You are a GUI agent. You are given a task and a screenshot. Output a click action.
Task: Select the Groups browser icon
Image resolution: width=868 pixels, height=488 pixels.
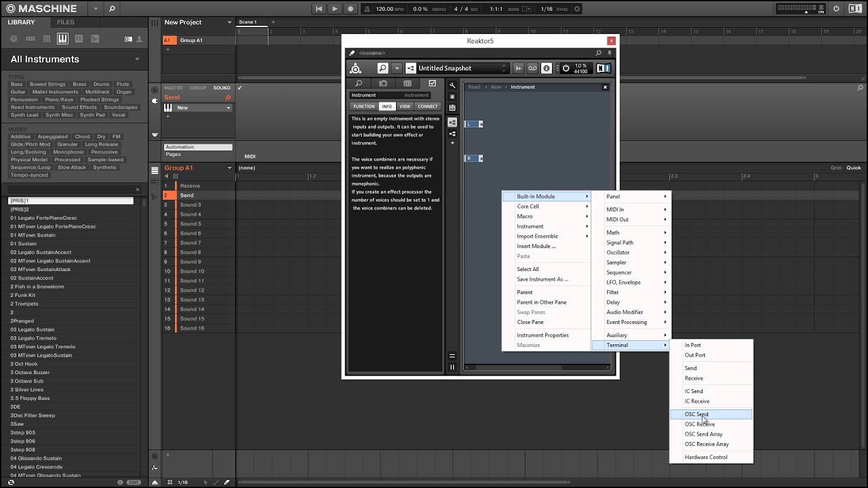click(x=30, y=39)
